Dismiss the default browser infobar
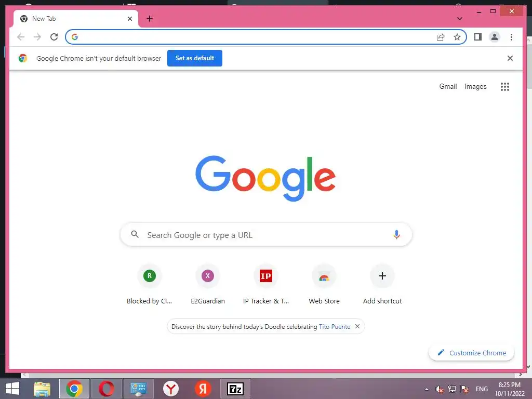The width and height of the screenshot is (532, 399). click(510, 58)
